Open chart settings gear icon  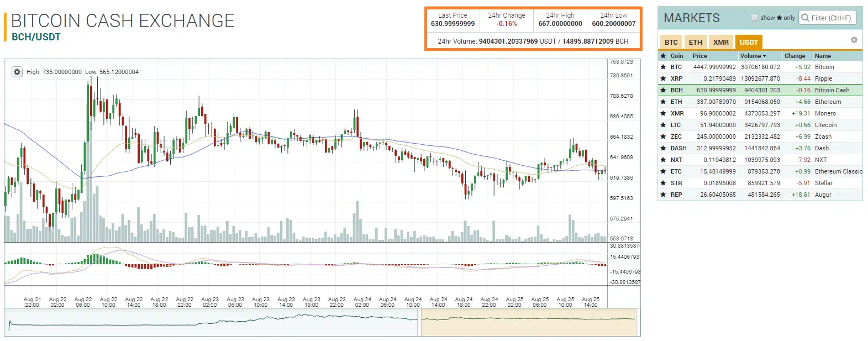[x=17, y=72]
